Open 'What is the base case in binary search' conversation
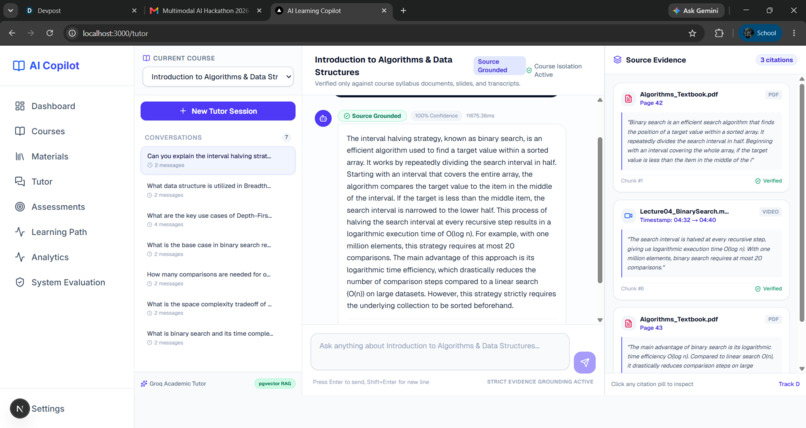Viewport: 806px width, 428px height. click(218, 249)
